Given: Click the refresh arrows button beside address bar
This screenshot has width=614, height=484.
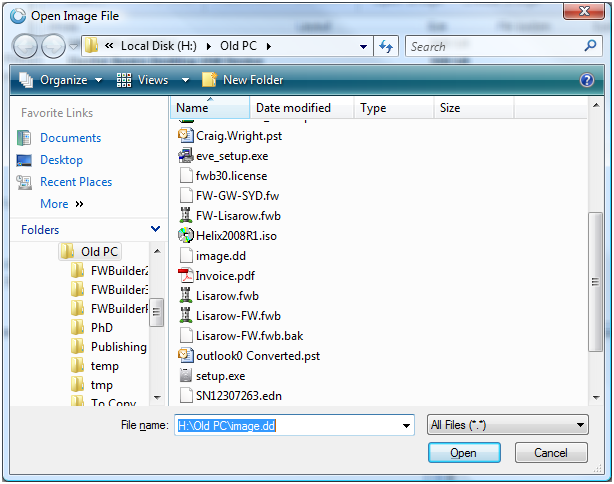Looking at the screenshot, I should (x=386, y=46).
